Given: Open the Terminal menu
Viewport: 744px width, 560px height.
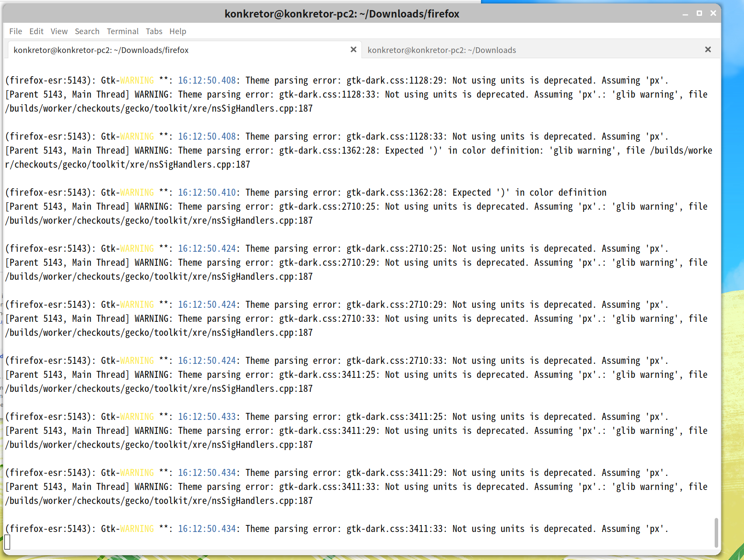Looking at the screenshot, I should click(123, 32).
